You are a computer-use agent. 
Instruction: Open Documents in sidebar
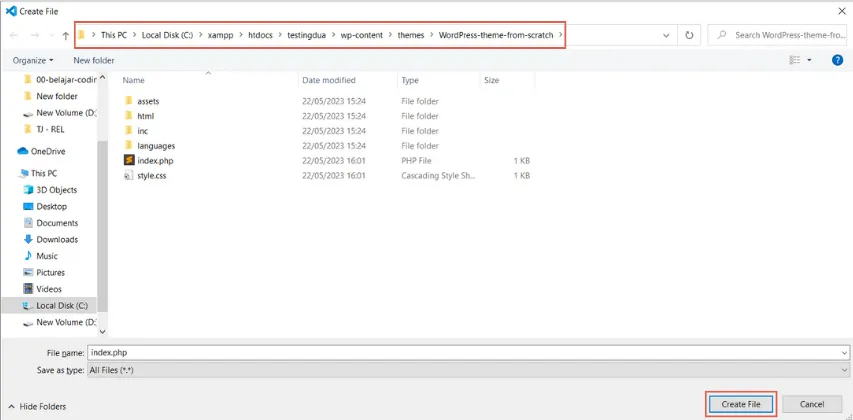click(x=50, y=223)
